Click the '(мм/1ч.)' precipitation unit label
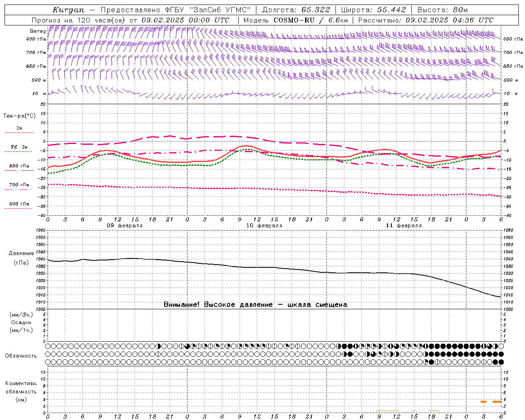This screenshot has width=525, height=420. (x=21, y=330)
